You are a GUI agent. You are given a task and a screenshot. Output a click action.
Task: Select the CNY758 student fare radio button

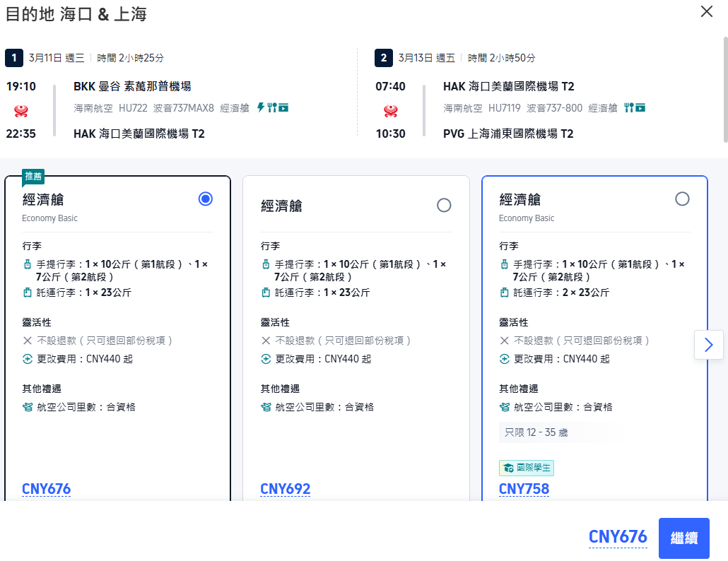(682, 199)
